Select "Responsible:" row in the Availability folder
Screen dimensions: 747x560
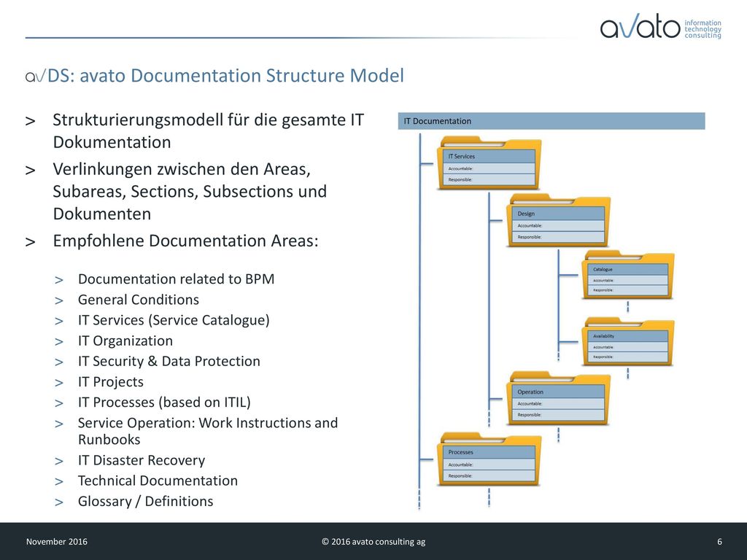(x=628, y=357)
